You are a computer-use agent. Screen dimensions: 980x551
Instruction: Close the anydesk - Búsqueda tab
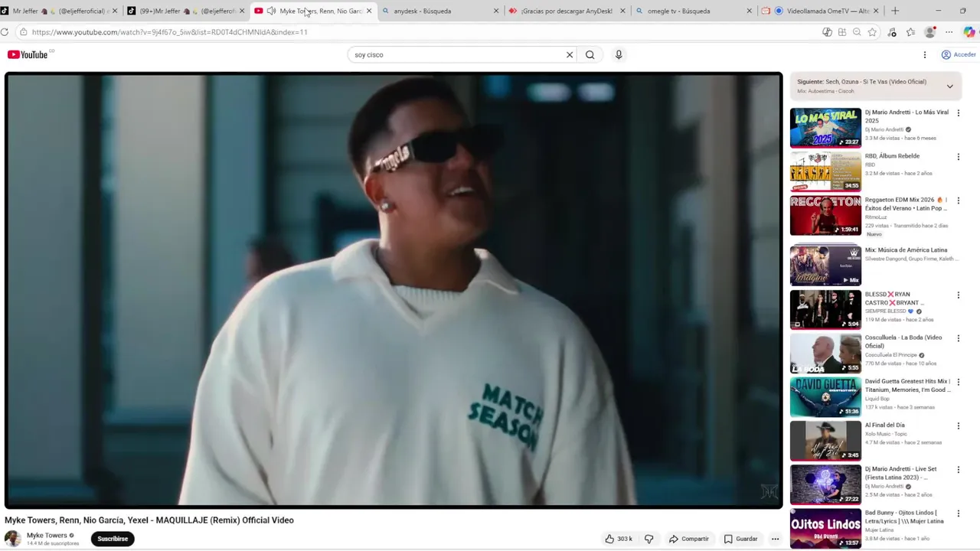pos(496,11)
